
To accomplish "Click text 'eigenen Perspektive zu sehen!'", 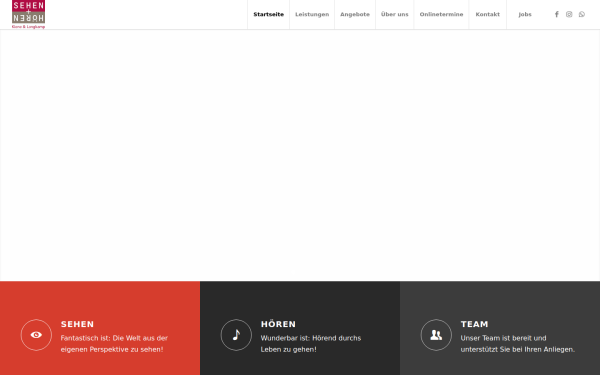I will pos(112,349).
